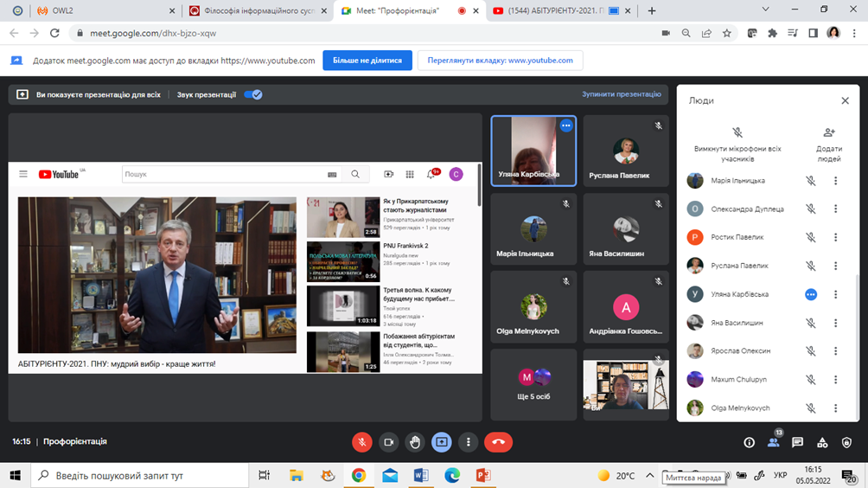Open more options menu in call controls
Viewport: 868px width, 488px height.
(468, 442)
